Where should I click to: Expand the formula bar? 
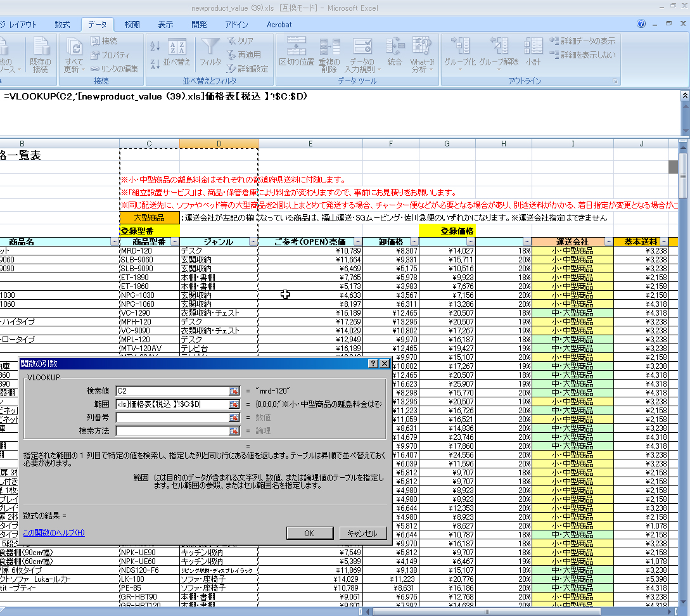(685, 96)
